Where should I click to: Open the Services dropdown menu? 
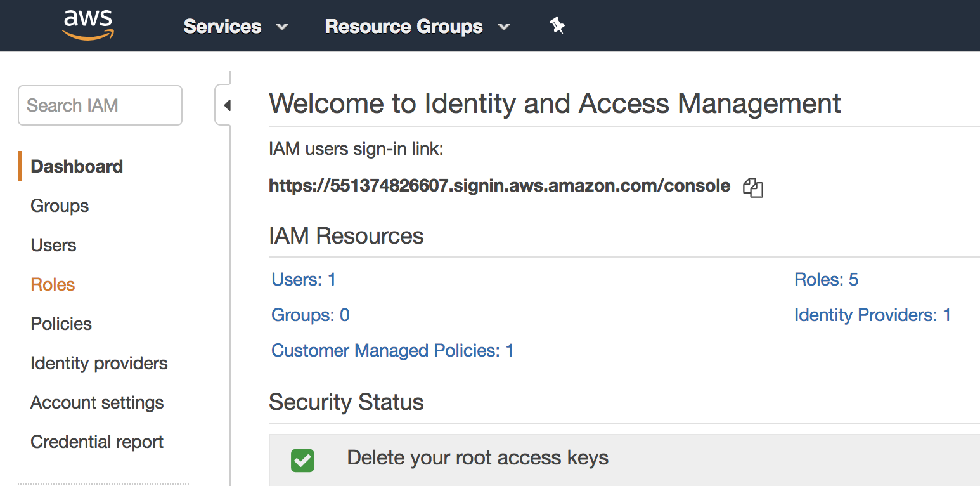236,27
